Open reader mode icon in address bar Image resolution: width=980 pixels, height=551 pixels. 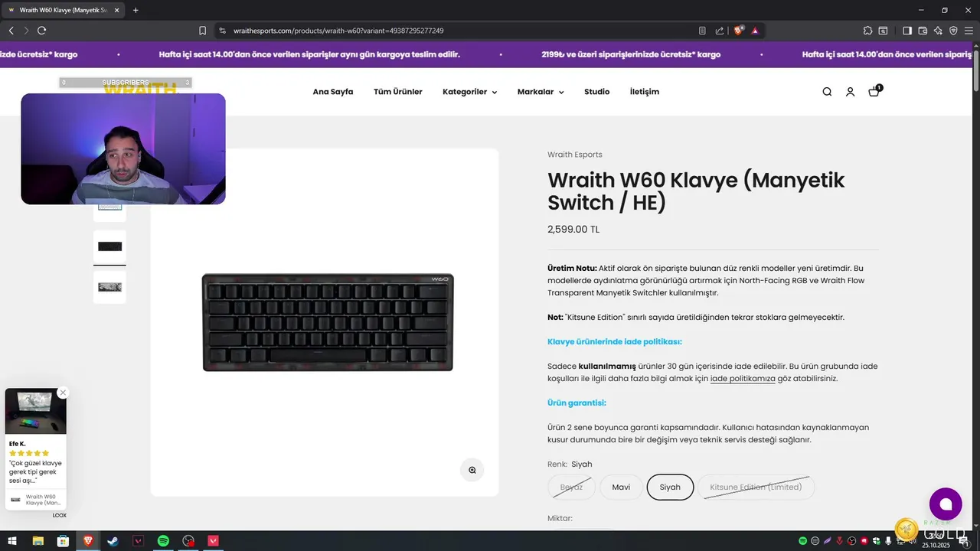[x=702, y=31]
